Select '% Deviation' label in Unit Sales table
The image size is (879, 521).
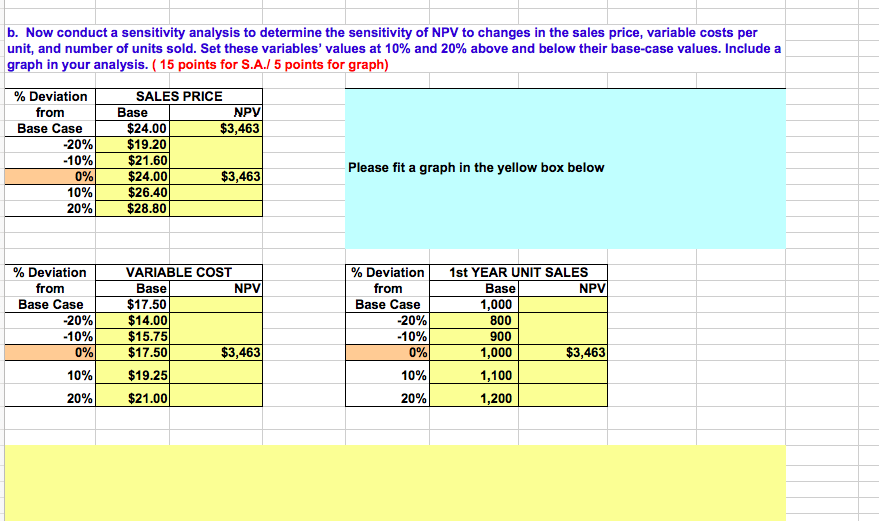click(x=387, y=273)
